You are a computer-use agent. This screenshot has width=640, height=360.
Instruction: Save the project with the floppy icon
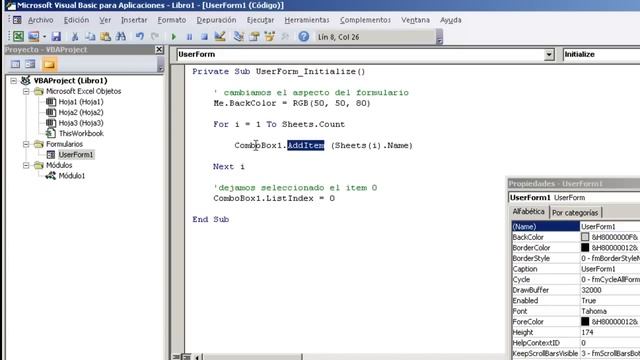coord(56,36)
